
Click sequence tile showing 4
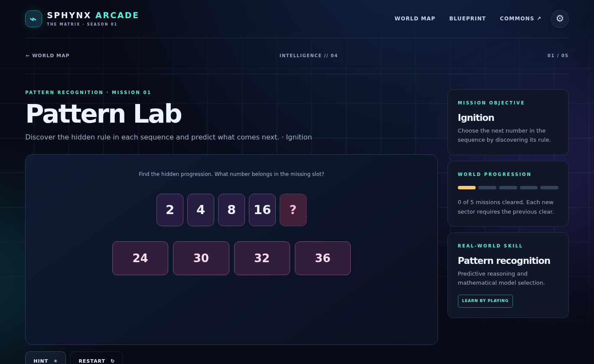(201, 210)
